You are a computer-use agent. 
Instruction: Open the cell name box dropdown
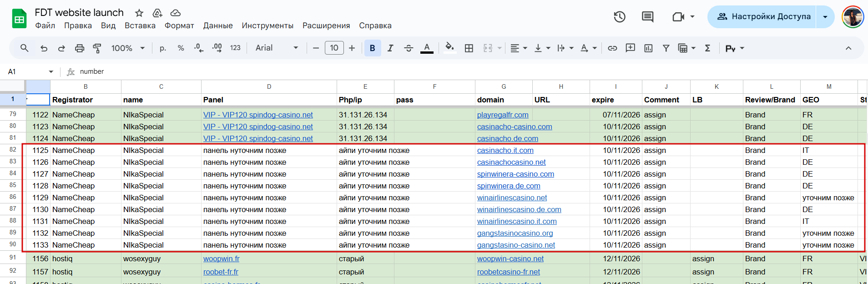pos(51,72)
